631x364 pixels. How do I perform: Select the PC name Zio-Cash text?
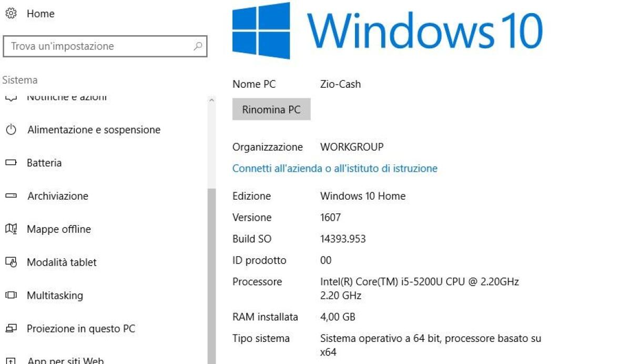pos(341,84)
